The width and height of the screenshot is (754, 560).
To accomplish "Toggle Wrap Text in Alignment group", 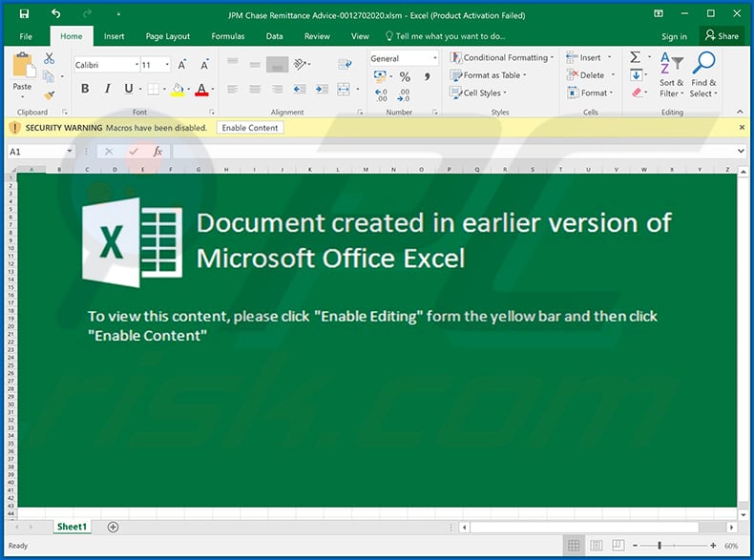I will 345,64.
